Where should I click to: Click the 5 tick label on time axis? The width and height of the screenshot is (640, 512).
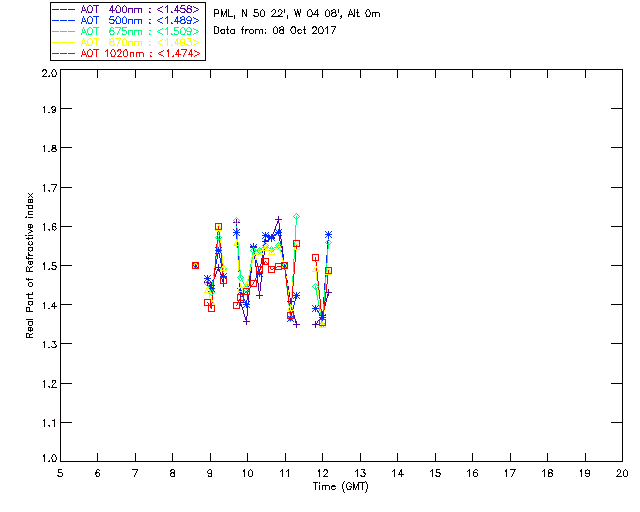tap(60, 473)
